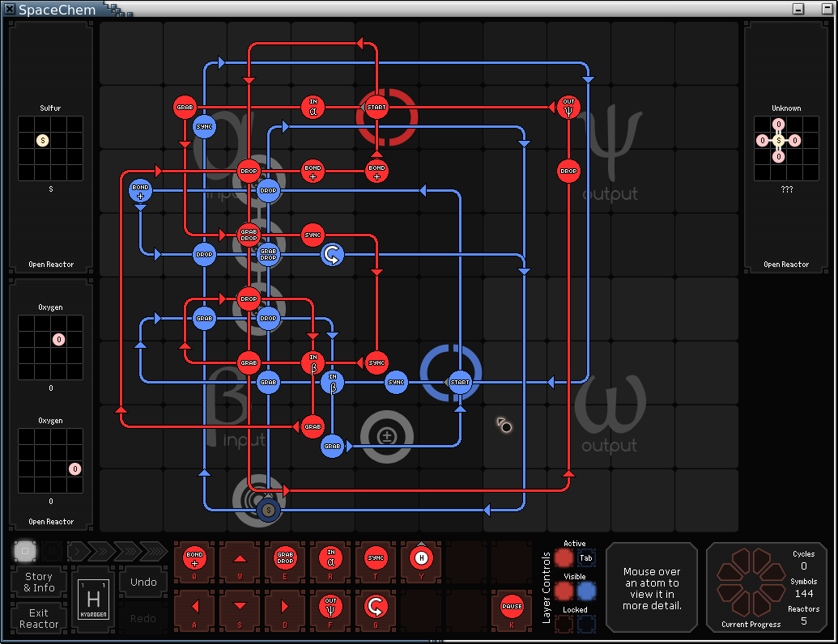The image size is (838, 644).
Task: Click the blue rotate instruction on the grid
Action: coord(332,255)
